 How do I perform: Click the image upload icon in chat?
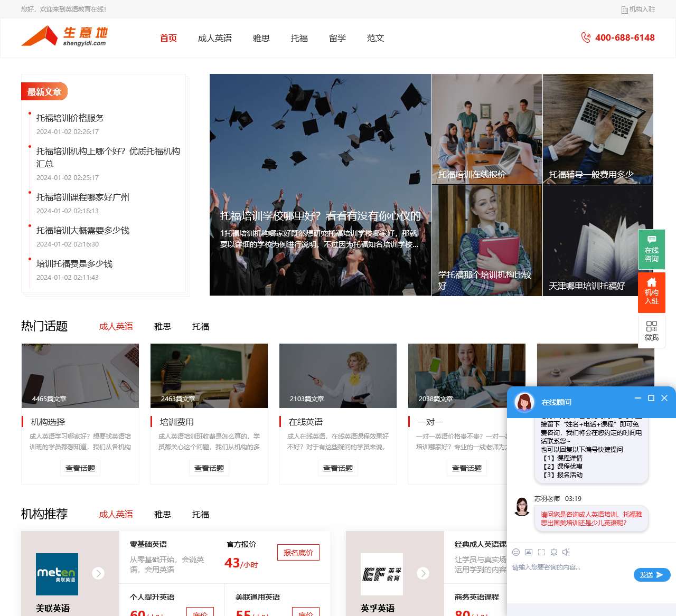click(x=529, y=552)
